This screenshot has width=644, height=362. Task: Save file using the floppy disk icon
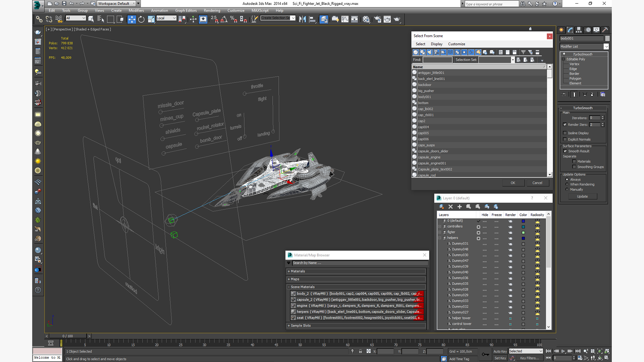point(64,3)
